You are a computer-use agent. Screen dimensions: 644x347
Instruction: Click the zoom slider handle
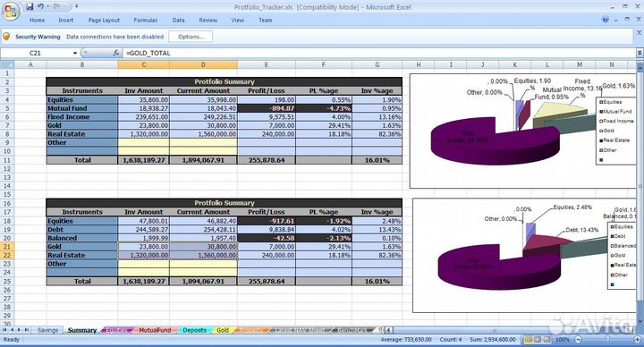point(607,340)
